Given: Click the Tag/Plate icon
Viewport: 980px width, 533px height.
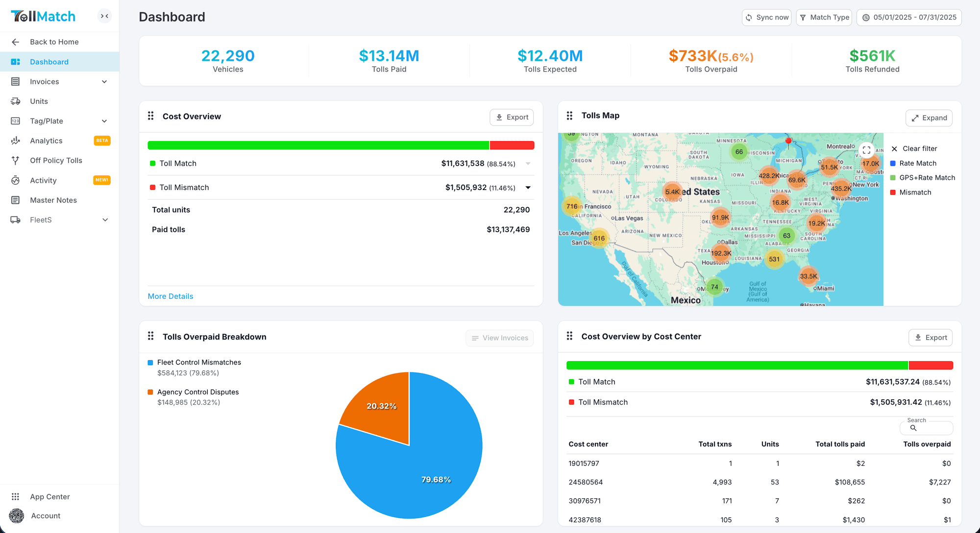Looking at the screenshot, I should (x=16, y=121).
